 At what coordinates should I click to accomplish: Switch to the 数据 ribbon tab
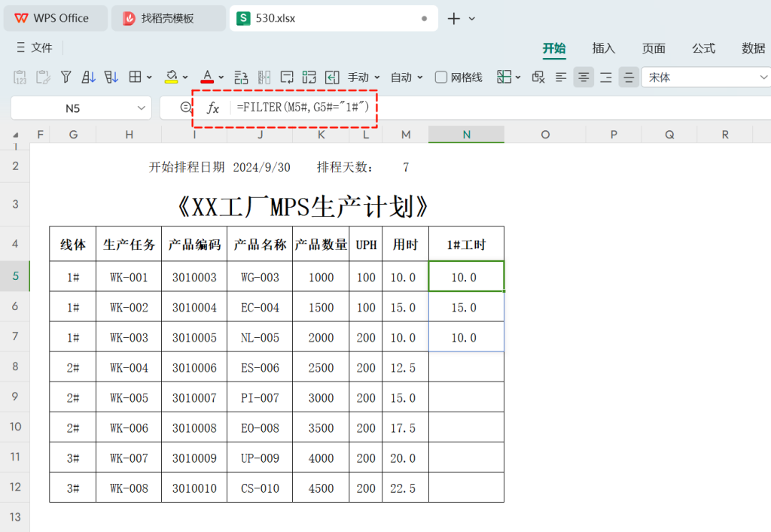pyautogui.click(x=753, y=48)
